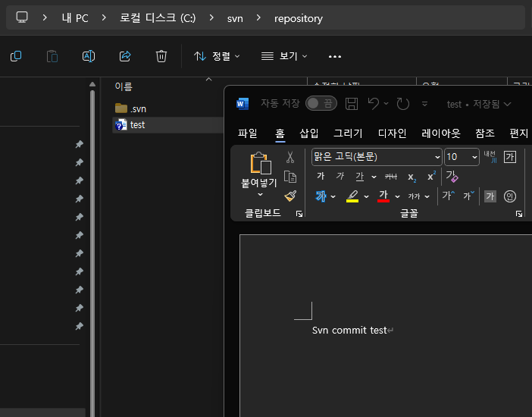This screenshot has height=417, width=532.
Task: Switch to the 레이아웃 ribbon tab
Action: (441, 133)
